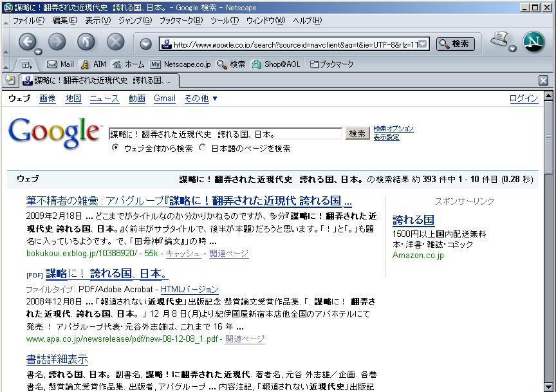This screenshot has height=392, width=556.
Task: Click the scrollbar up arrow
Action: point(548,95)
